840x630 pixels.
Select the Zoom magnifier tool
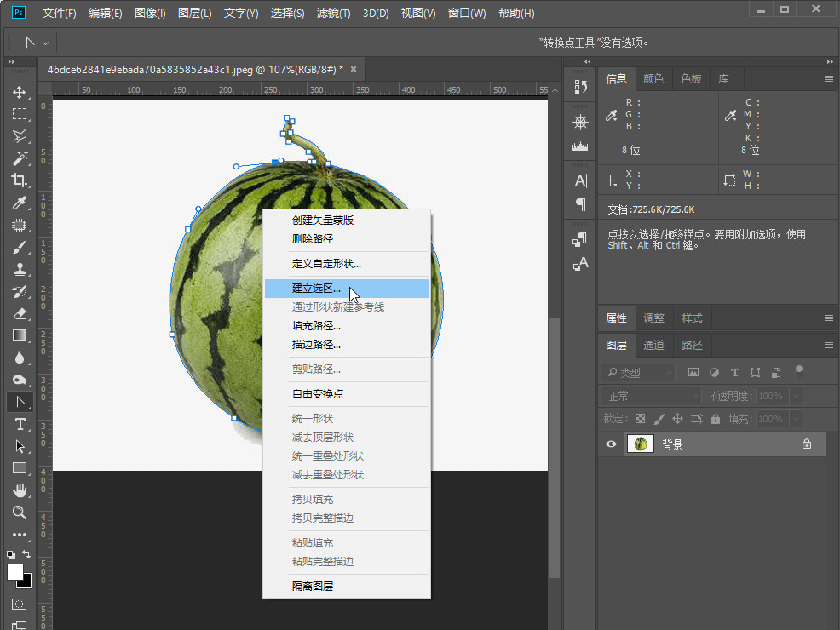pos(19,513)
